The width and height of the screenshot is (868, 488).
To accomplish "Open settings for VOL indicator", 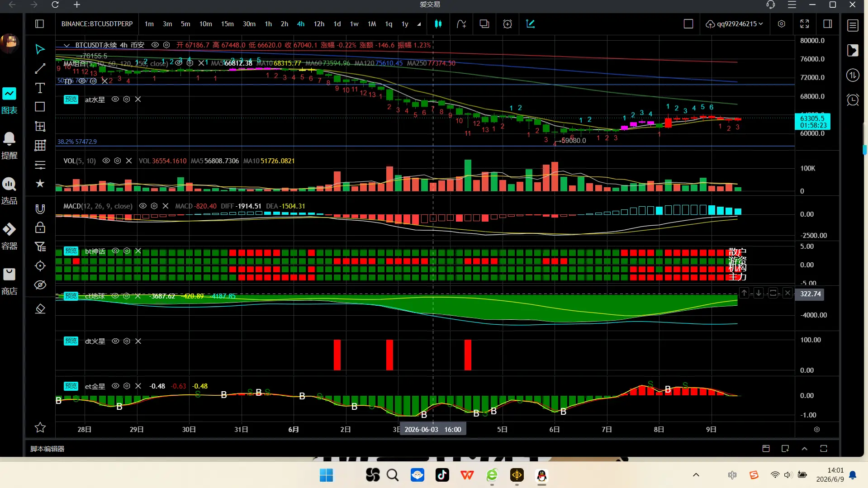I will coord(118,161).
